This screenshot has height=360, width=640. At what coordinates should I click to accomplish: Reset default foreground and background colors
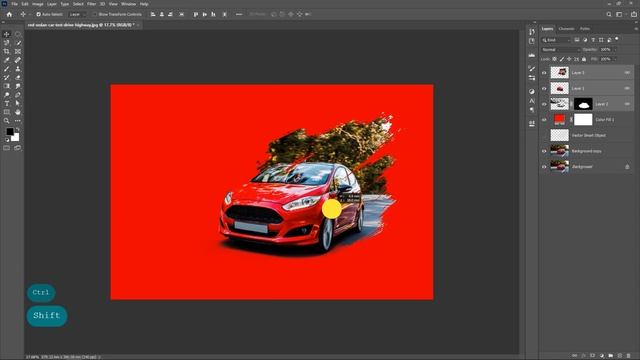(x=7, y=140)
